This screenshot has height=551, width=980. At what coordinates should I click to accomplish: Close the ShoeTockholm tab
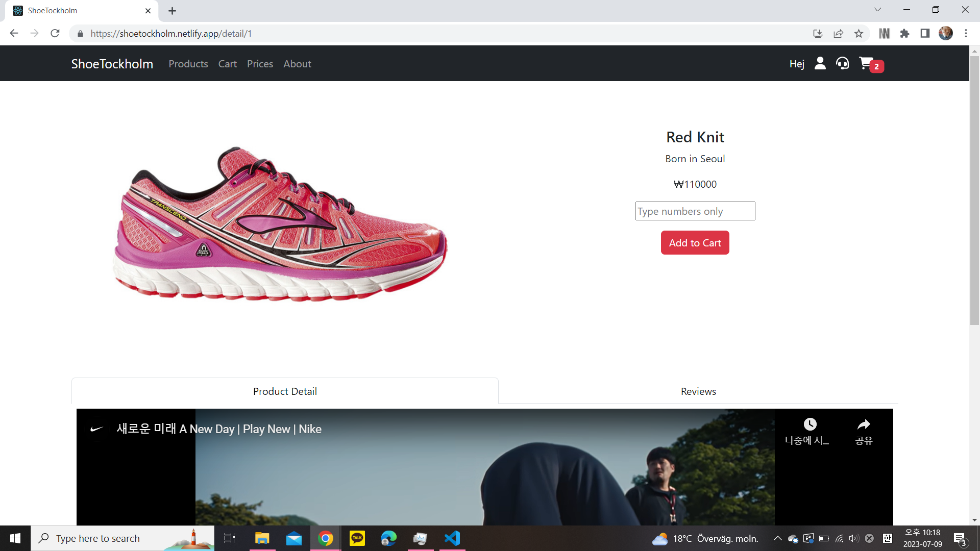tap(148, 11)
